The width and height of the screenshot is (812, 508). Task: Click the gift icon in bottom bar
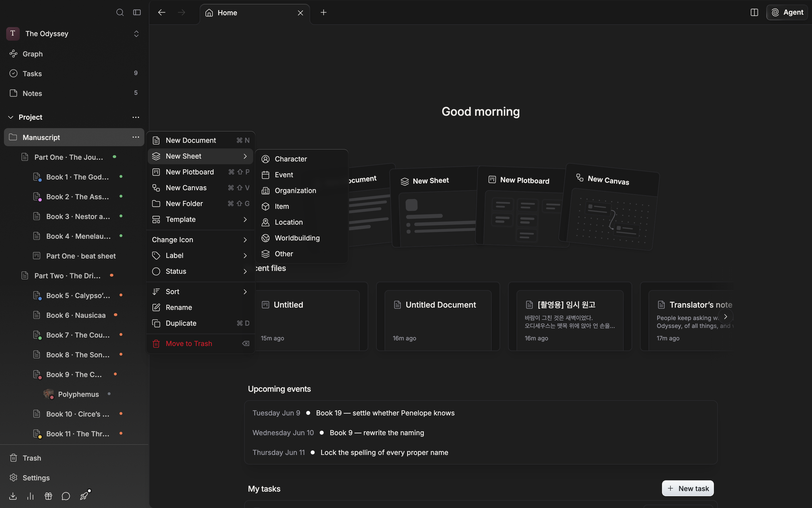(x=48, y=496)
